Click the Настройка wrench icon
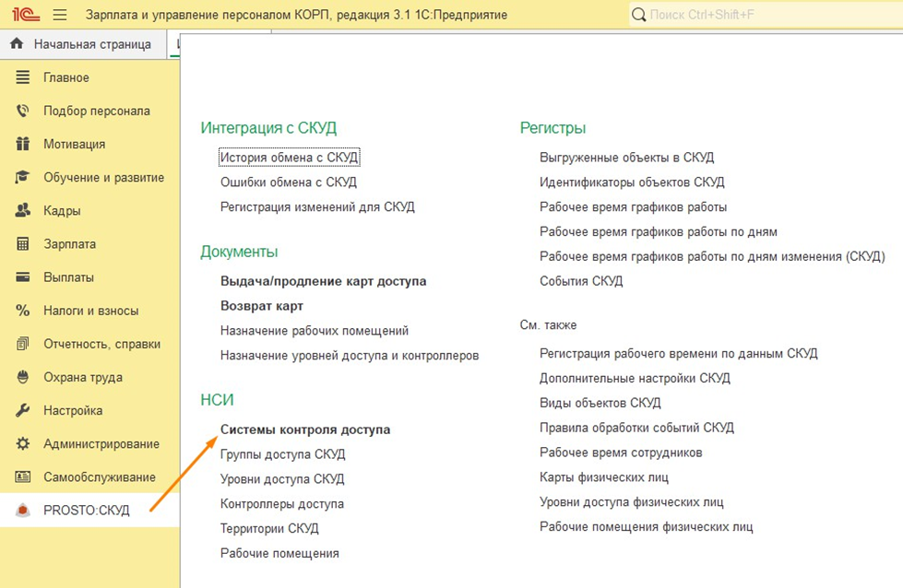 coord(22,411)
